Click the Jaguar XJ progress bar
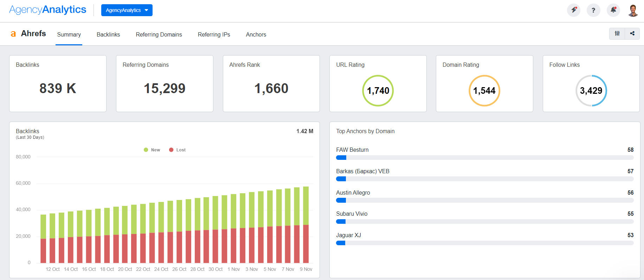 [485, 243]
